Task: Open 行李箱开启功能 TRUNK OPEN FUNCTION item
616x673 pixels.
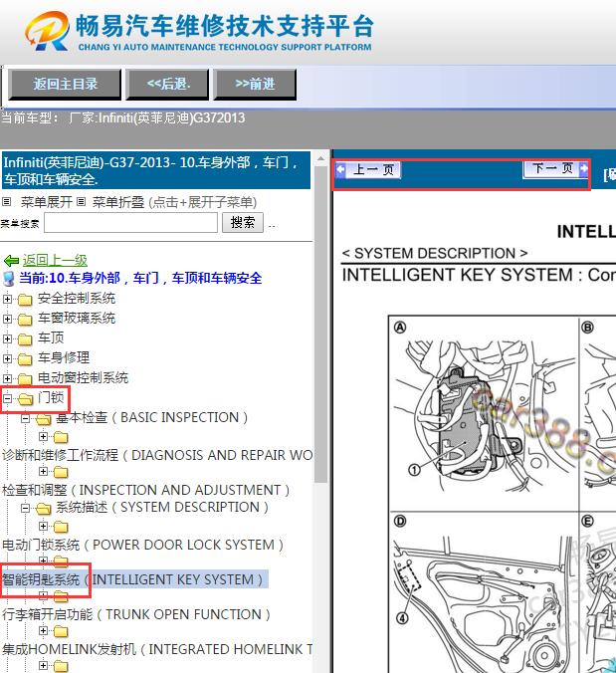Action: [136, 614]
